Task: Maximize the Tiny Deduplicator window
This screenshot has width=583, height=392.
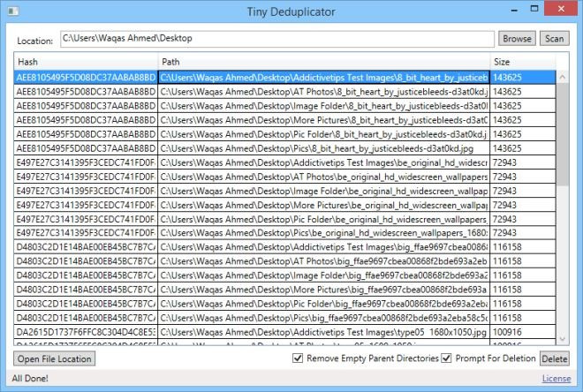Action: coord(534,9)
